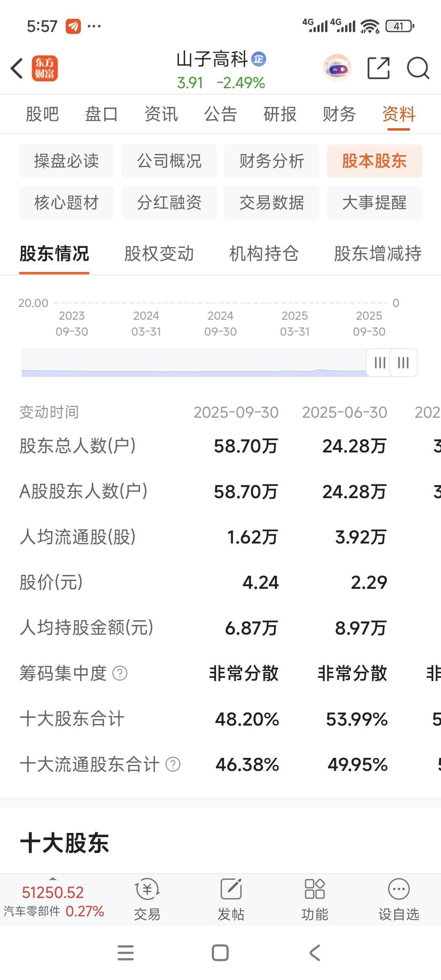Tap the WiFi signal icon
Image resolution: width=441 pixels, height=980 pixels.
370,26
